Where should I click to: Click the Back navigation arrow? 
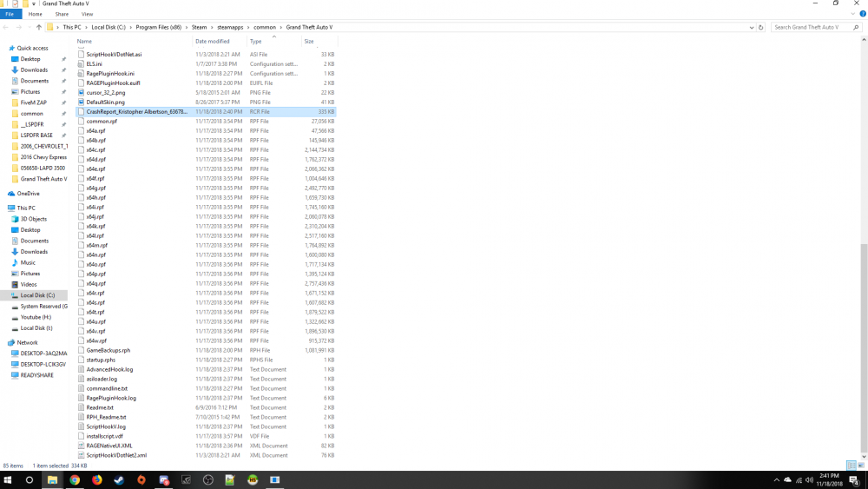[5, 27]
